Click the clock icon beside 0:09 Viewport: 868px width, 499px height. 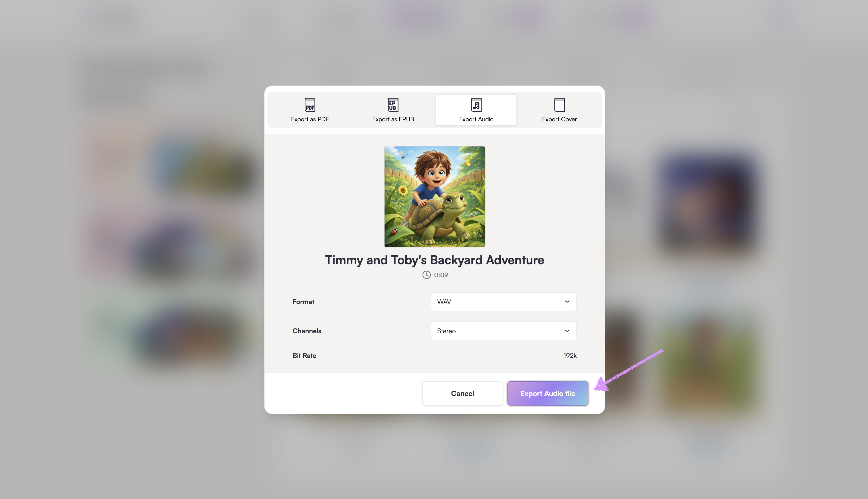coord(426,275)
